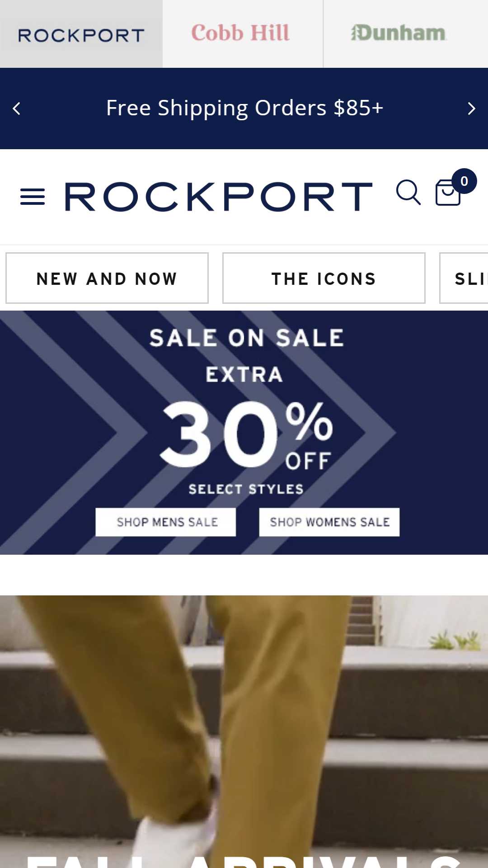Select the Rockport brand tab
488x868 pixels.
pos(81,34)
